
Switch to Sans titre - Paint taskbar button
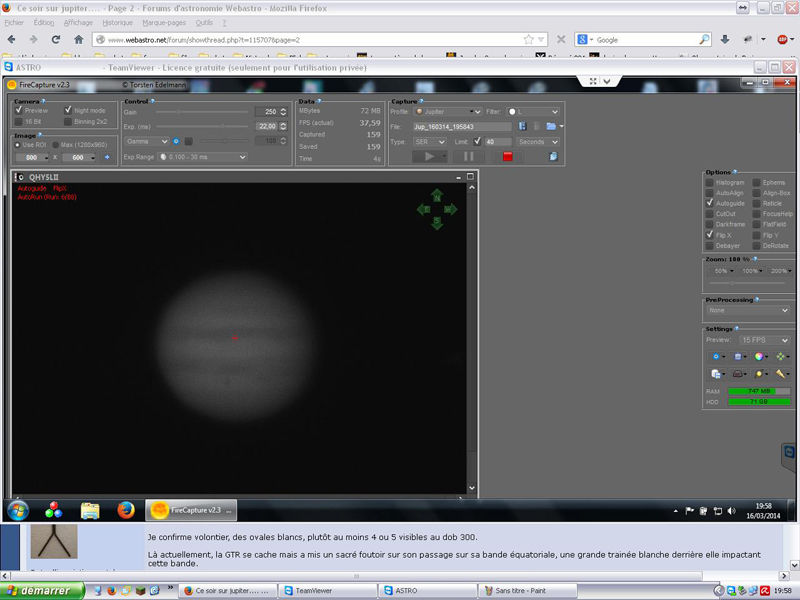[528, 590]
